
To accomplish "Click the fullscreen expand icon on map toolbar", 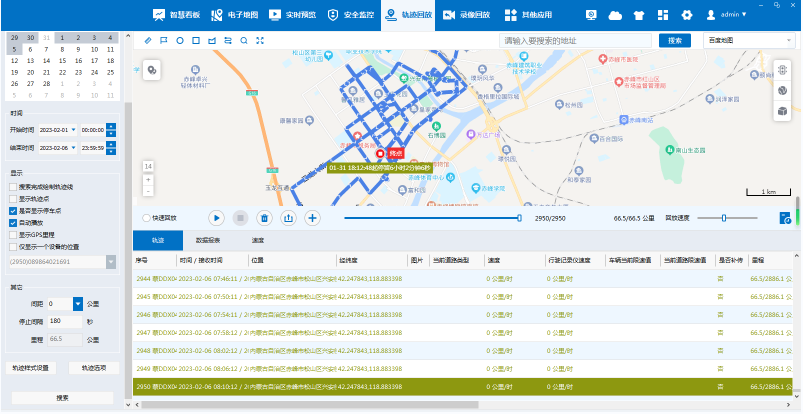I will (260, 40).
